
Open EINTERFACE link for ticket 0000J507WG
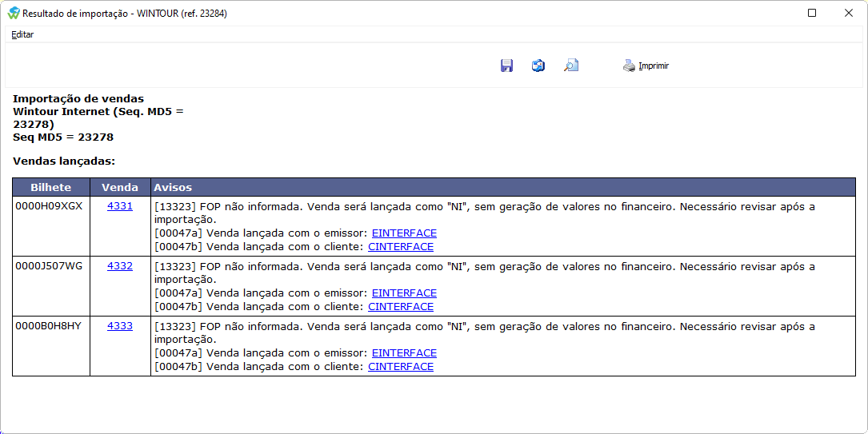[404, 293]
